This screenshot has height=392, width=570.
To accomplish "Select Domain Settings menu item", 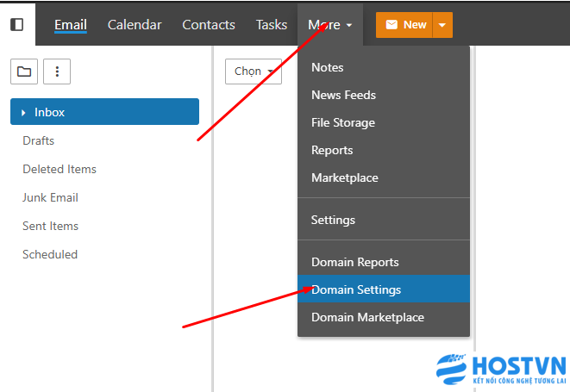I will (356, 289).
